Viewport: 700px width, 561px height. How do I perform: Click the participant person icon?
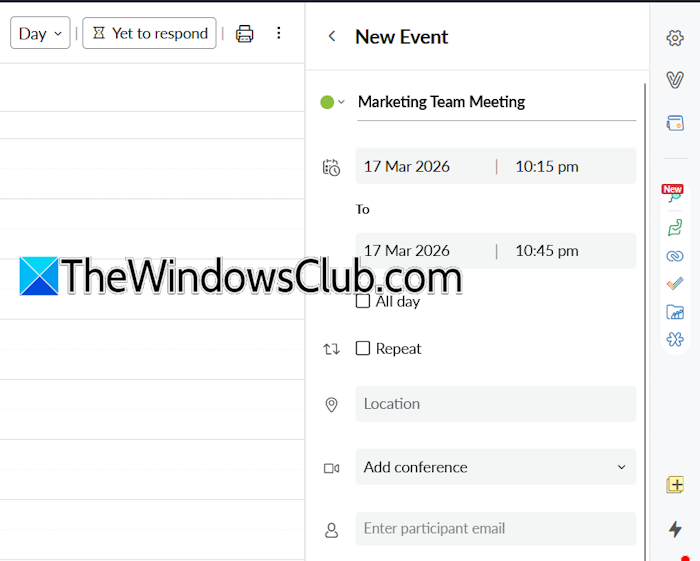331,530
